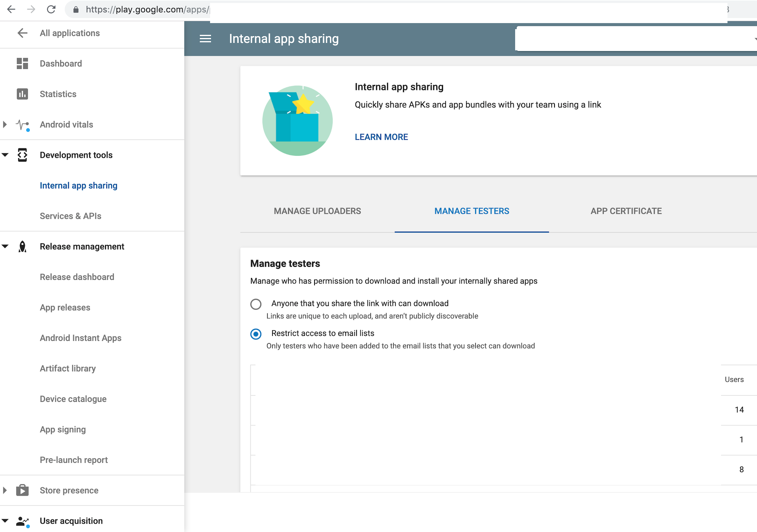Screen dimensions: 757x532
Task: Open the navigation hamburger menu
Action: [x=205, y=39]
